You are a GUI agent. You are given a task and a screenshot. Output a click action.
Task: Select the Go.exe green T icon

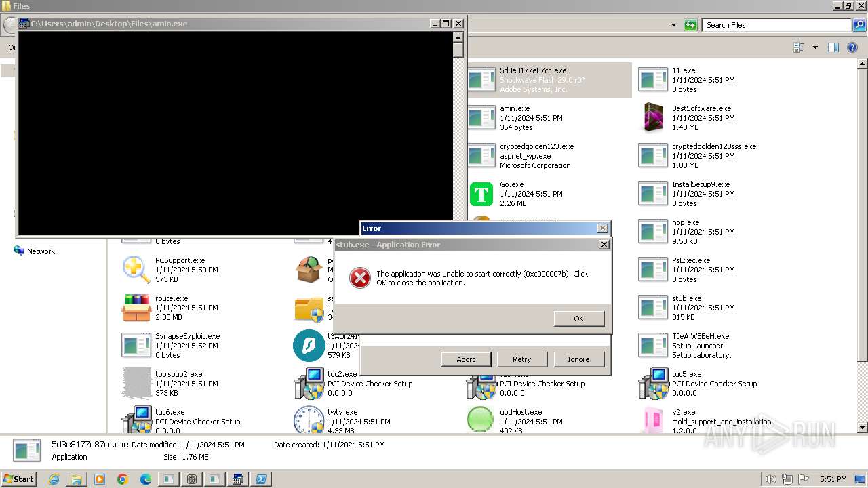click(x=481, y=194)
